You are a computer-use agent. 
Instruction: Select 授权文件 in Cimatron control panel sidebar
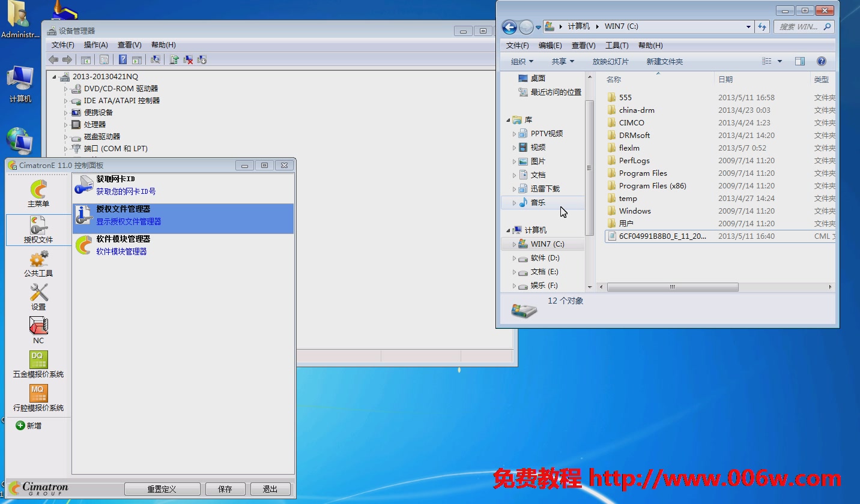(x=38, y=230)
